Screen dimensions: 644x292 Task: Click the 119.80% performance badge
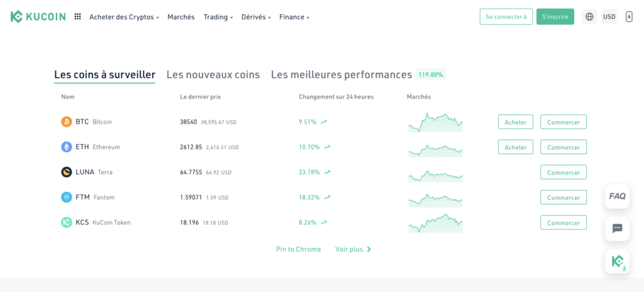point(431,75)
